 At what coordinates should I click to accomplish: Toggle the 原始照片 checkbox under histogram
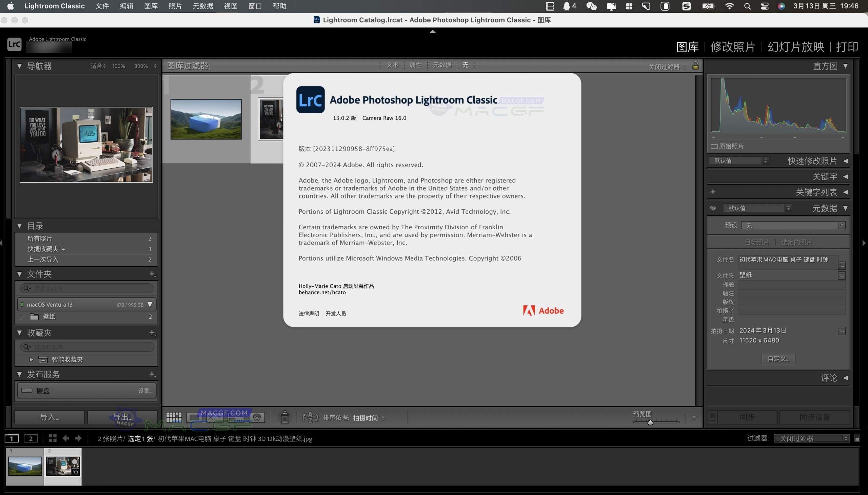[714, 146]
